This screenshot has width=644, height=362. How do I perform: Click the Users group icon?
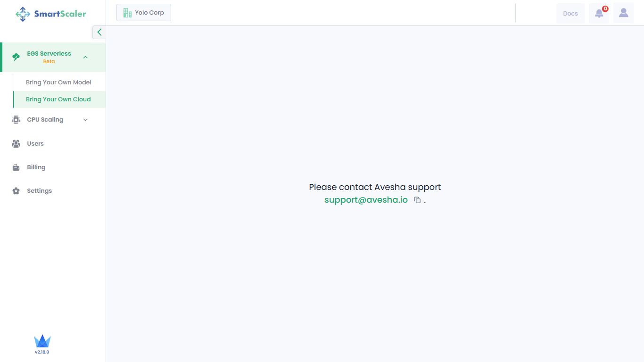16,144
